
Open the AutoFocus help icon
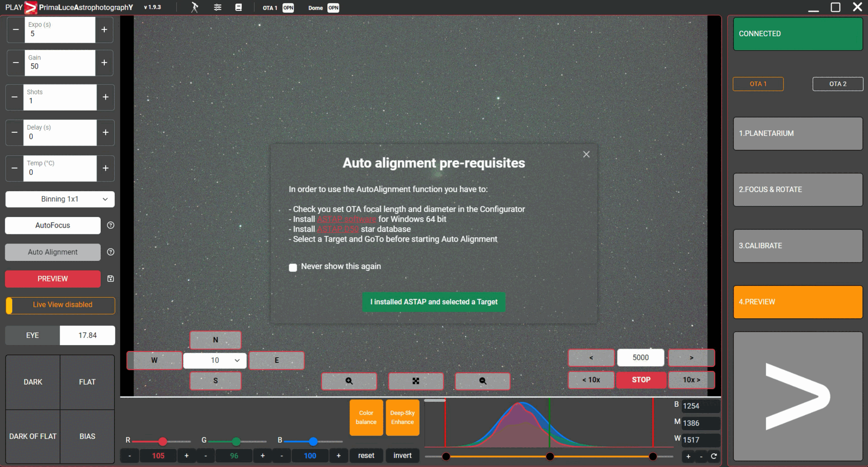(110, 225)
